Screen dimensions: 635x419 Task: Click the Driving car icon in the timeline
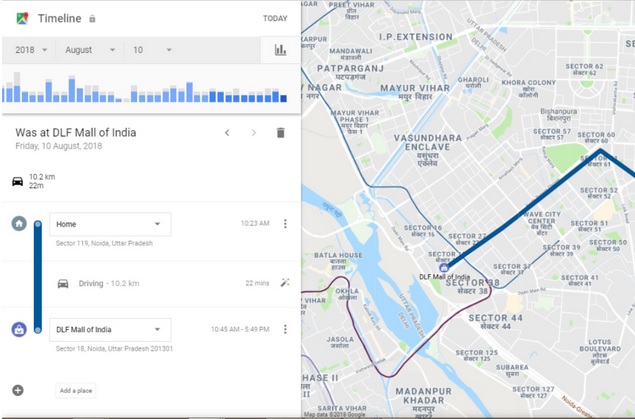[x=63, y=283]
